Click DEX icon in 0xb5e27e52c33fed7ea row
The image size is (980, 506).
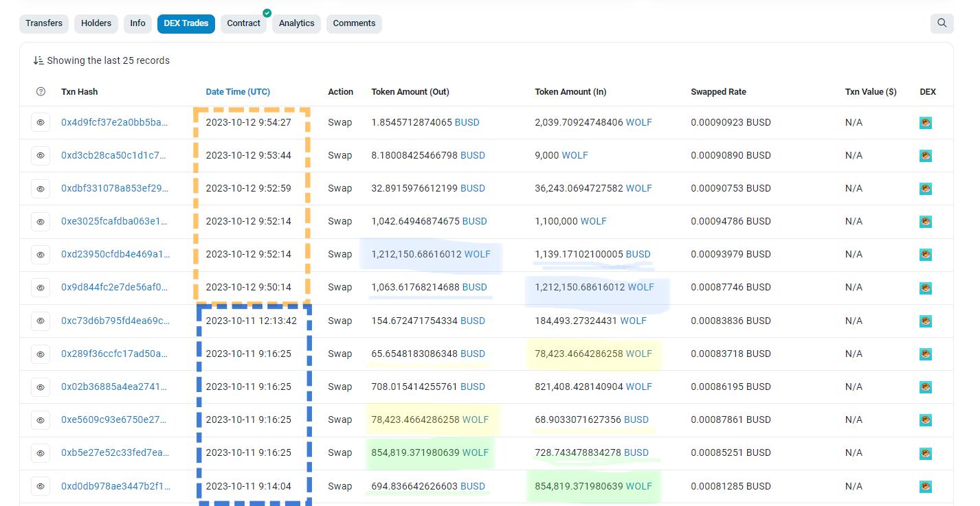tap(926, 453)
